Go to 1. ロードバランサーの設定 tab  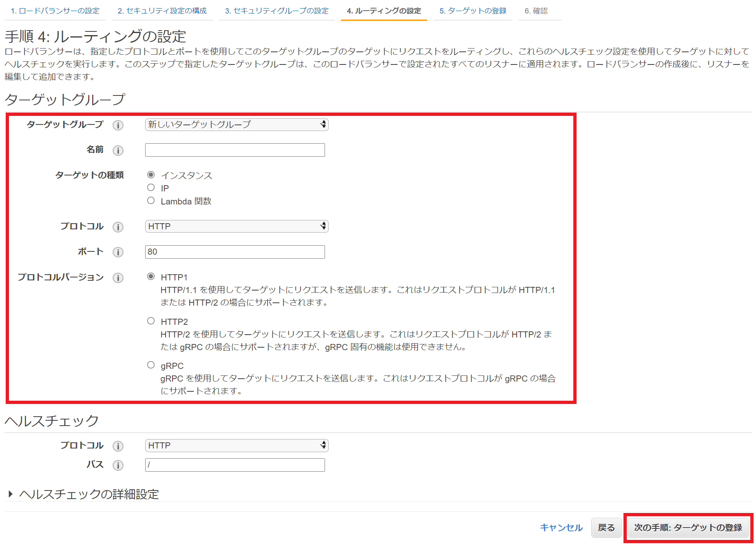point(55,11)
